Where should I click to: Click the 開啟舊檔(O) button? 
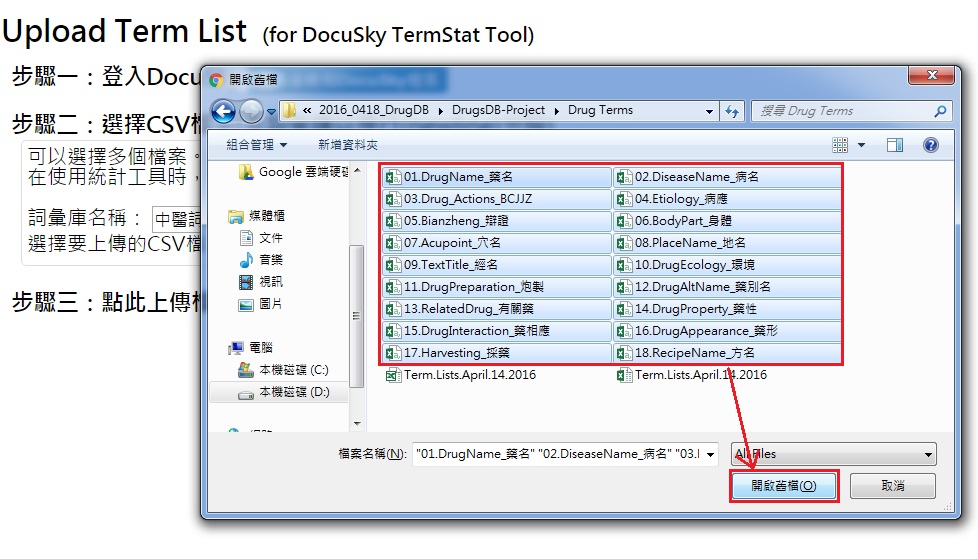point(783,486)
